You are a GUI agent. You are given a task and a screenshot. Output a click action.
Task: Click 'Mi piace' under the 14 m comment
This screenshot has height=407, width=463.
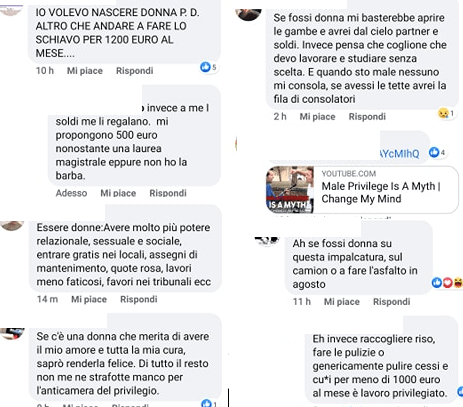pyautogui.click(x=89, y=299)
